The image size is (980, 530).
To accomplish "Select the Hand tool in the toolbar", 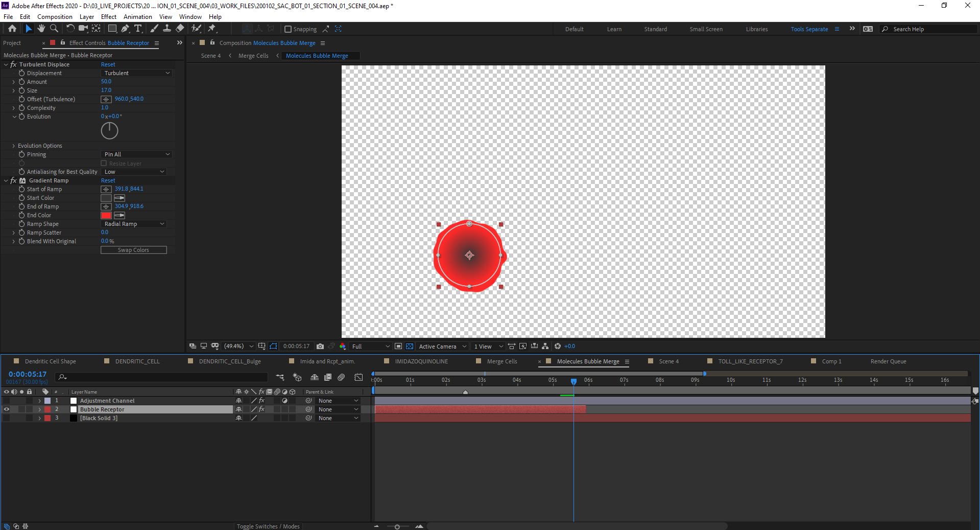I will 41,29.
